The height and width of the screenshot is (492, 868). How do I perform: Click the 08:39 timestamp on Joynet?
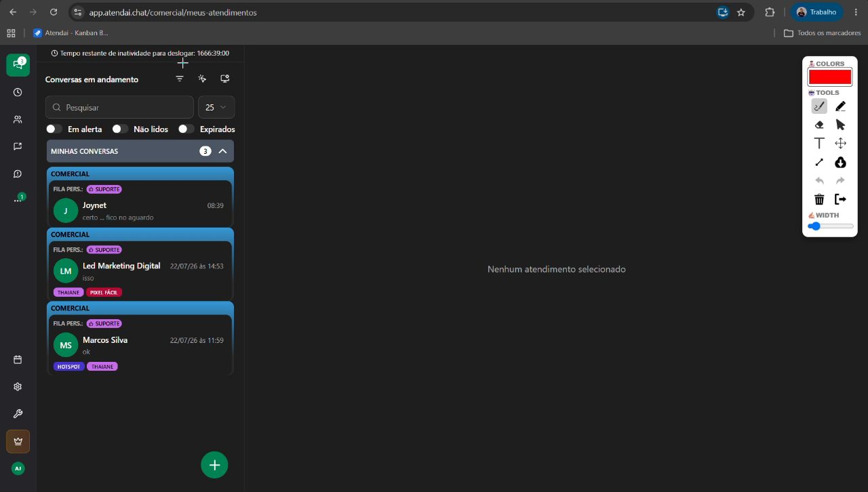coord(216,205)
